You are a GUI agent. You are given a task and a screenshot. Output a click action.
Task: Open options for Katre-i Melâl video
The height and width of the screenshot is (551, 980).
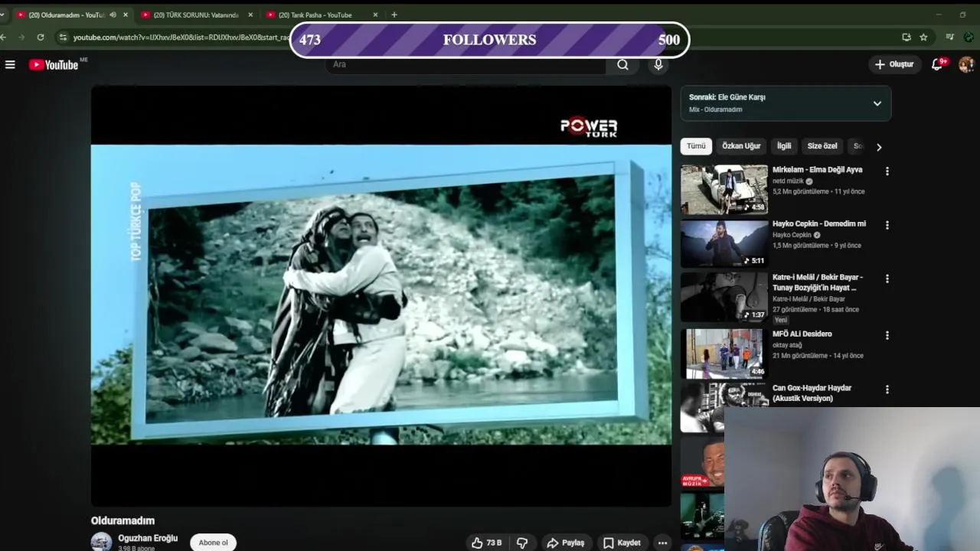tap(887, 279)
